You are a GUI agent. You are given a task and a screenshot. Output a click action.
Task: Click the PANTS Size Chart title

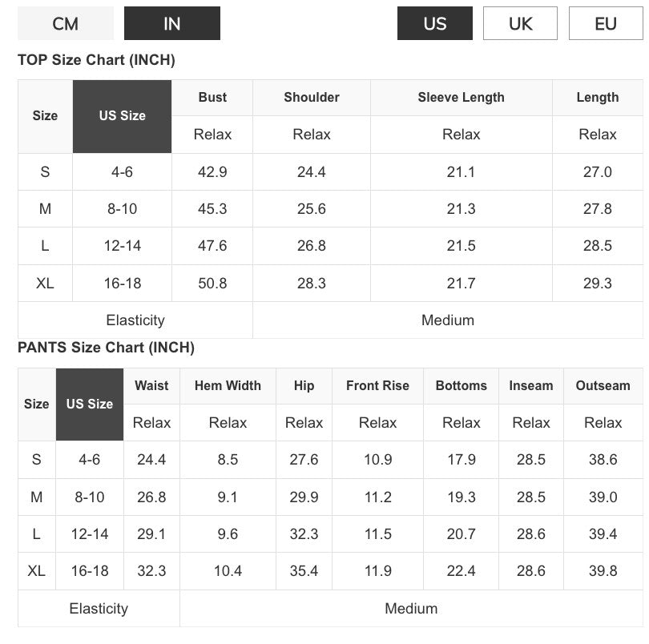pyautogui.click(x=106, y=348)
